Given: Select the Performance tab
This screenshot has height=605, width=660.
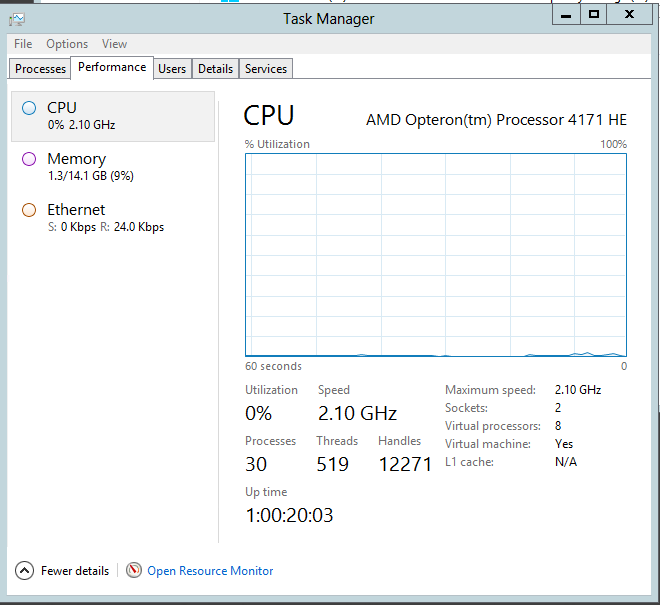Looking at the screenshot, I should (x=112, y=67).
